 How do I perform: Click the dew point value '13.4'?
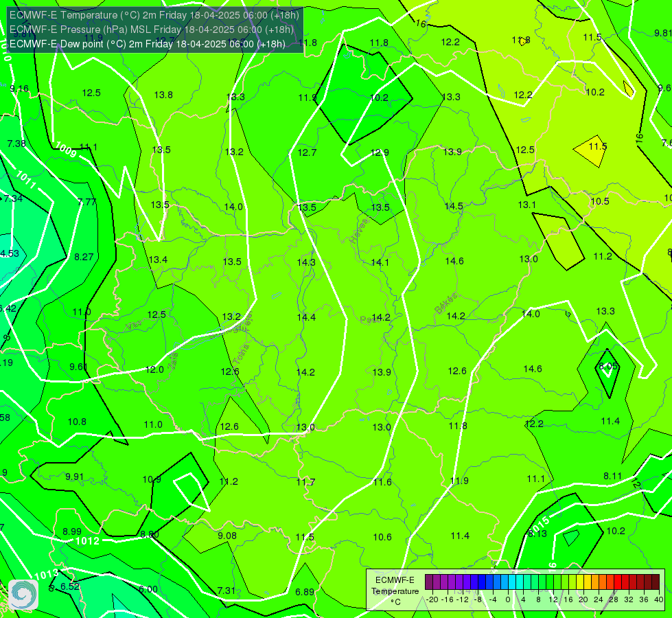158,260
